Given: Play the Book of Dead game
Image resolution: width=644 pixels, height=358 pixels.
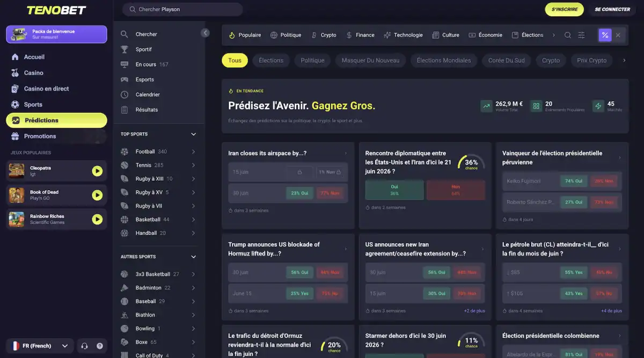Looking at the screenshot, I should click(97, 195).
